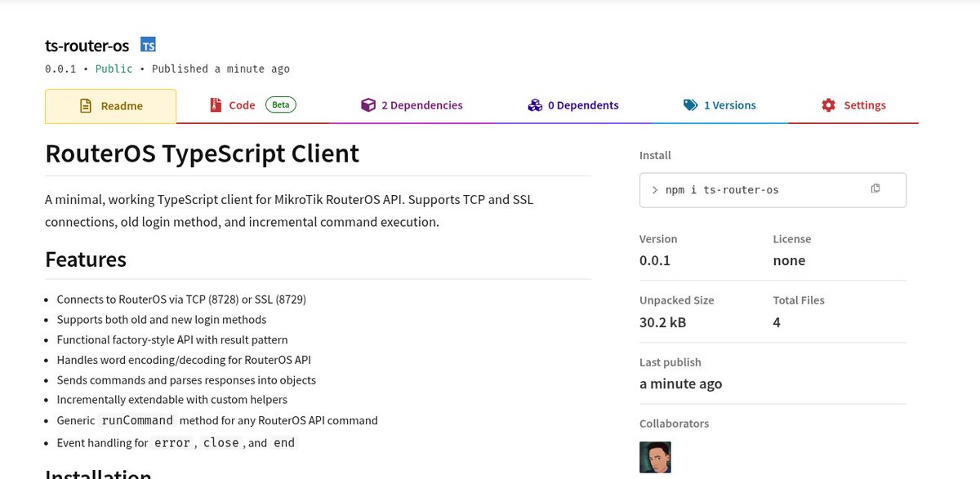Click bullet Supports both old and new login
This screenshot has width=980, height=479.
(162, 319)
